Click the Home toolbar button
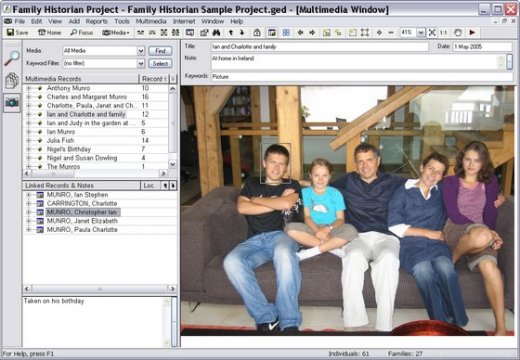 49,32
